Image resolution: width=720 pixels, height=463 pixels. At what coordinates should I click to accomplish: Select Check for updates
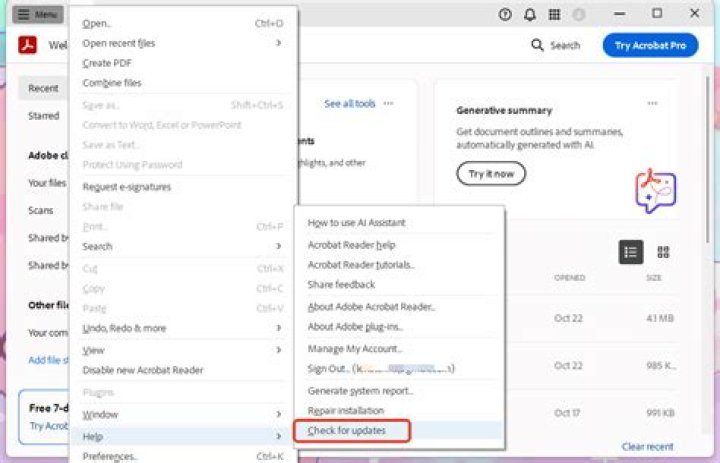(346, 431)
